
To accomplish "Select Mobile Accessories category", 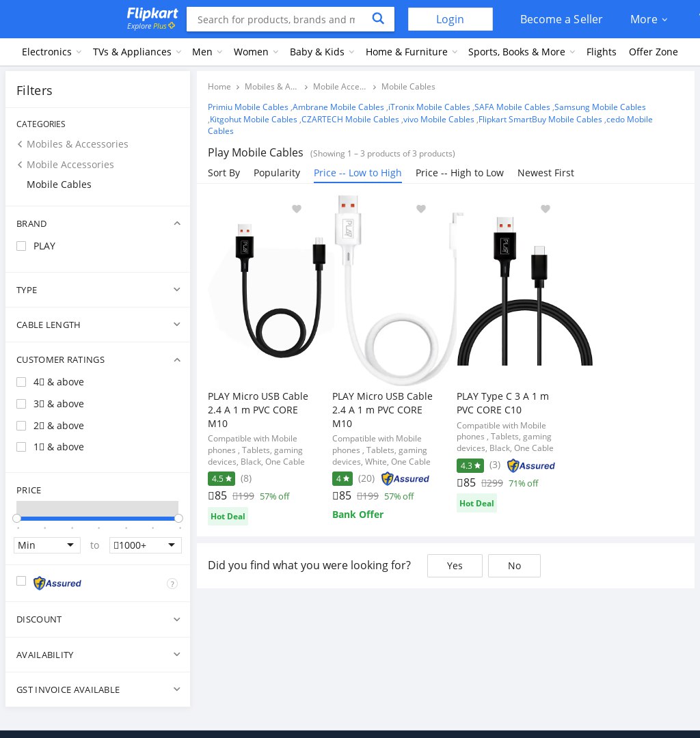I will click(70, 164).
